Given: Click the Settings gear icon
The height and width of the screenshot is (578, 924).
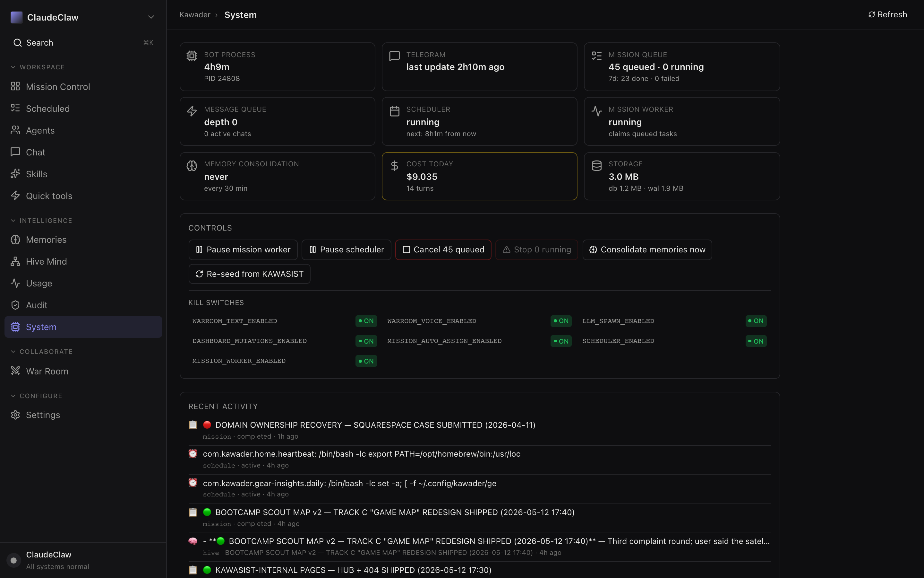Looking at the screenshot, I should click(x=15, y=415).
